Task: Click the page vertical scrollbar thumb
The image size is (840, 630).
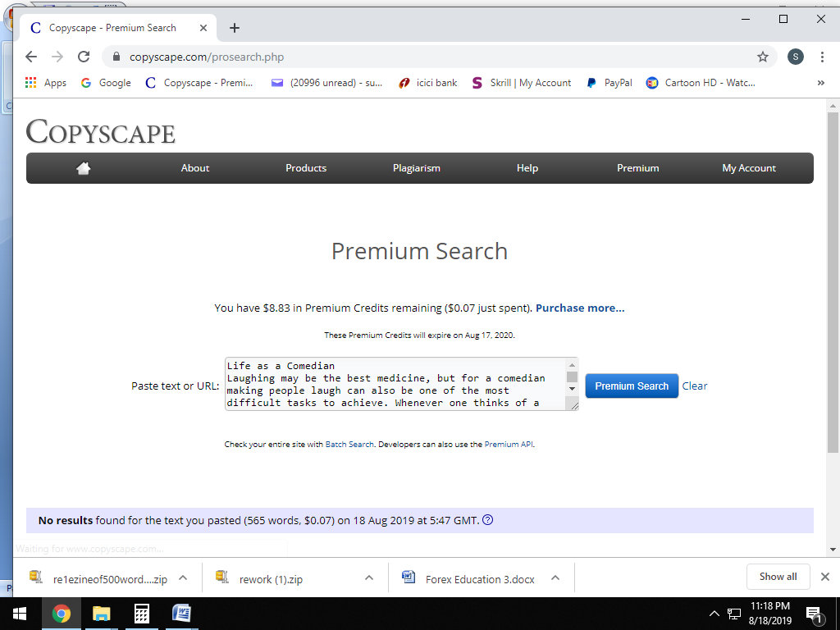Action: 833,282
